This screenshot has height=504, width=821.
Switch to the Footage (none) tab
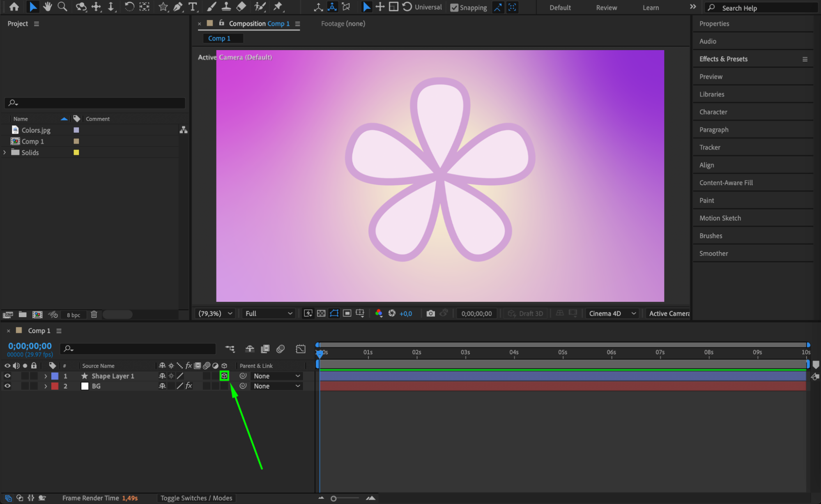pos(343,24)
